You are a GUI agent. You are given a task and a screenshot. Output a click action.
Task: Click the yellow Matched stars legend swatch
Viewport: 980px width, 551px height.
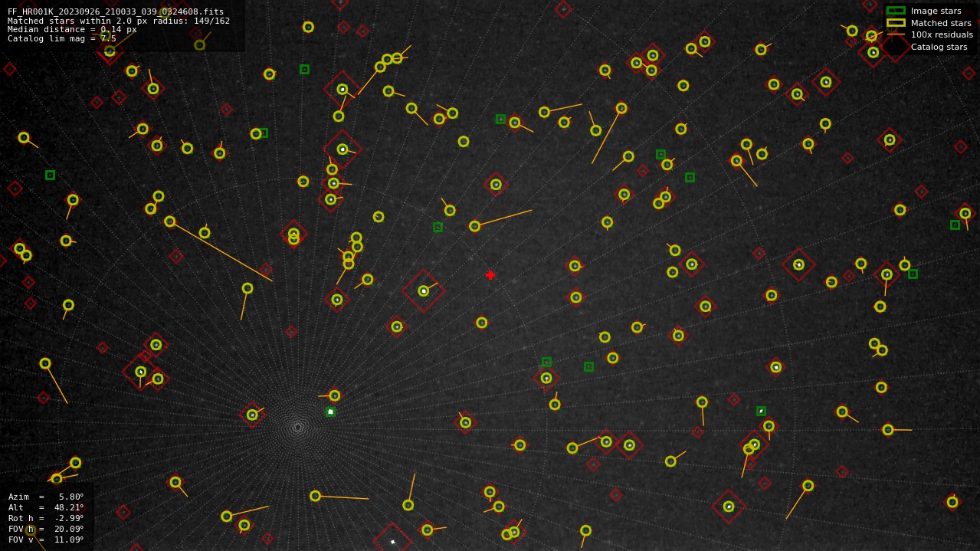896,23
